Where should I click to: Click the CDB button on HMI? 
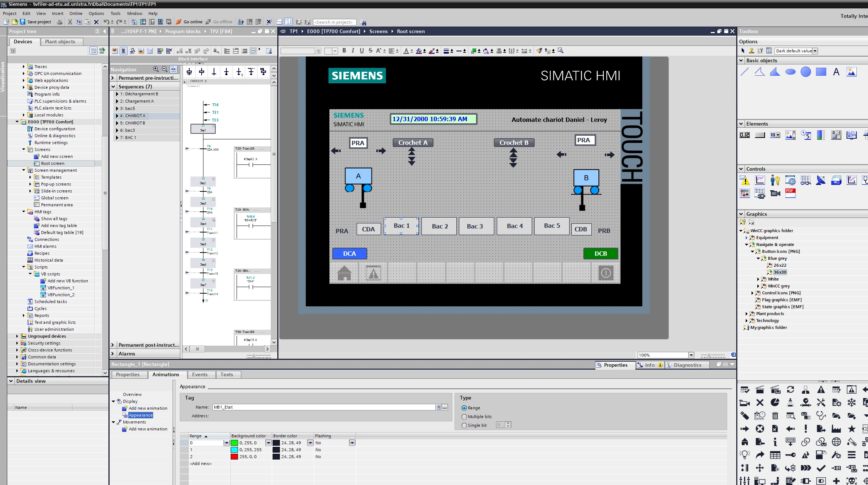coord(580,229)
